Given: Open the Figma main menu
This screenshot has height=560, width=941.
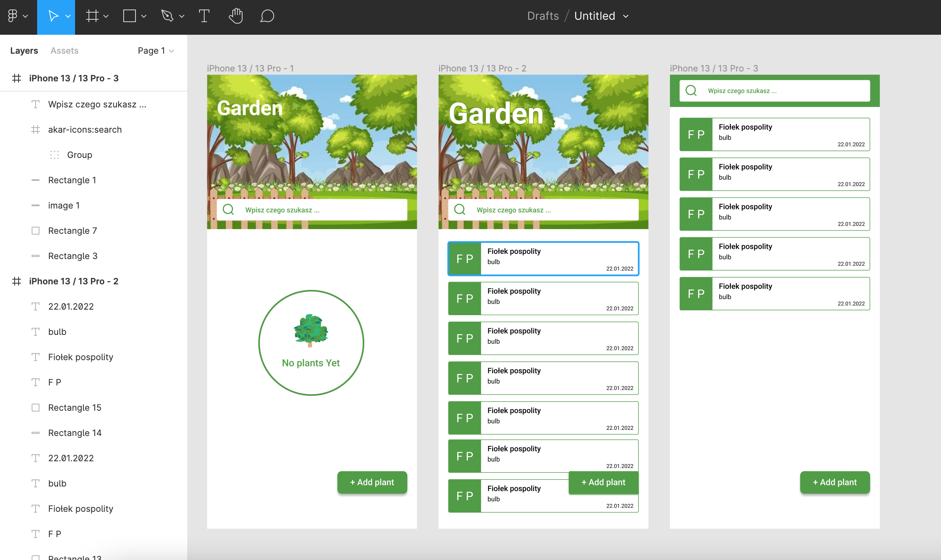Looking at the screenshot, I should coord(13,16).
